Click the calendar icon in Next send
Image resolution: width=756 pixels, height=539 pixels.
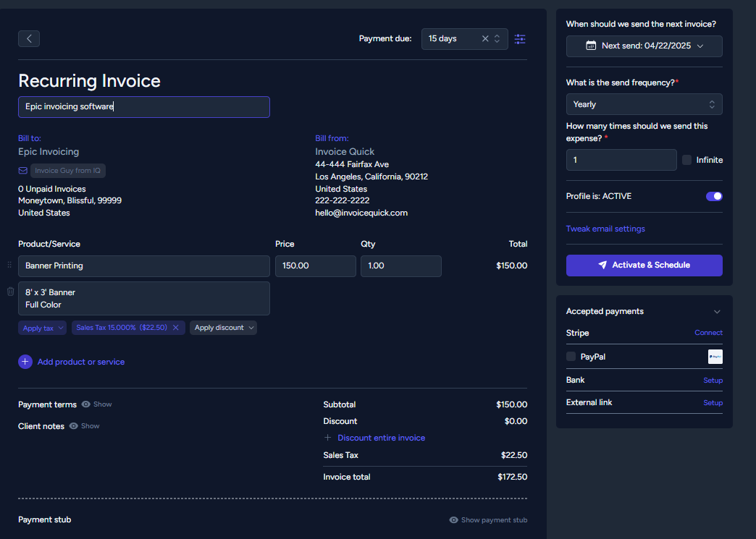591,46
